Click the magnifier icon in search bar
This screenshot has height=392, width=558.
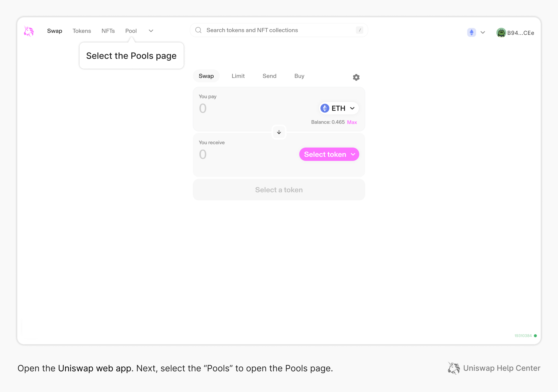(x=199, y=30)
